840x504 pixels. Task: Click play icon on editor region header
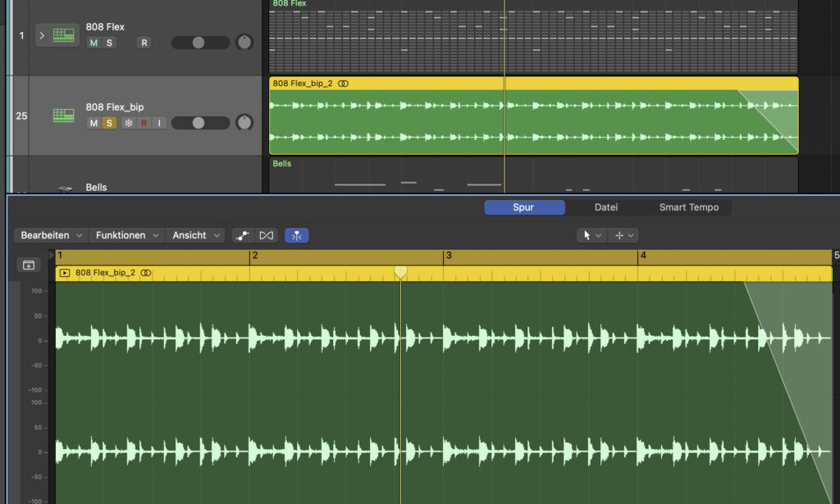(64, 273)
